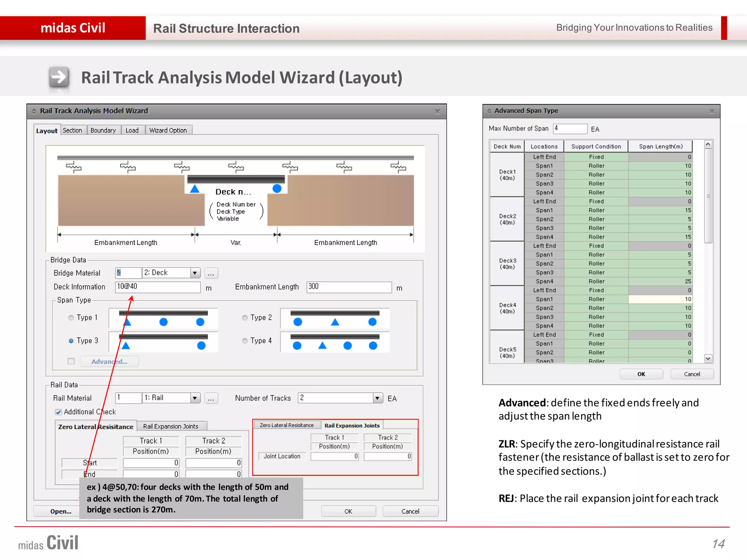747x560 pixels.
Task: Expand the Bridge Material Deck dropdown
Action: [195, 273]
